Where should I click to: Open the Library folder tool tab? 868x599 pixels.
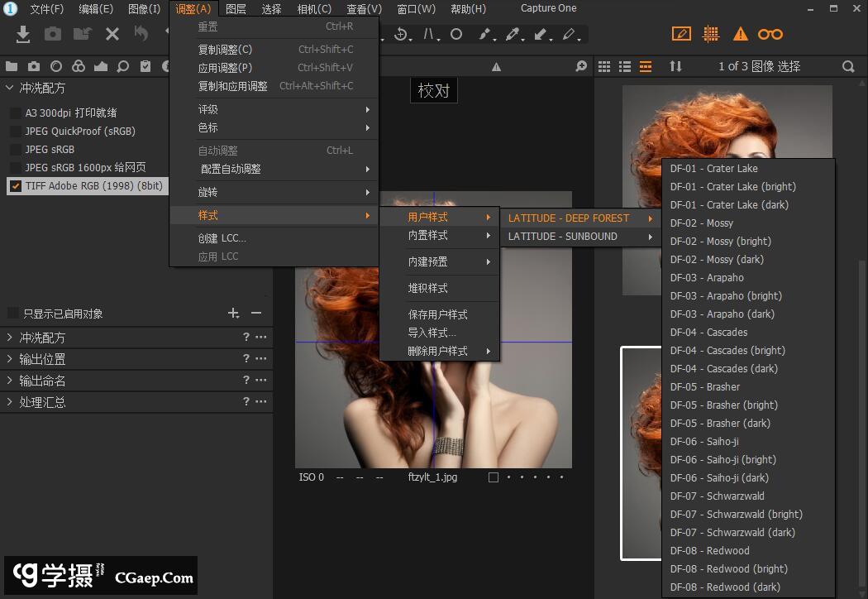tap(12, 66)
